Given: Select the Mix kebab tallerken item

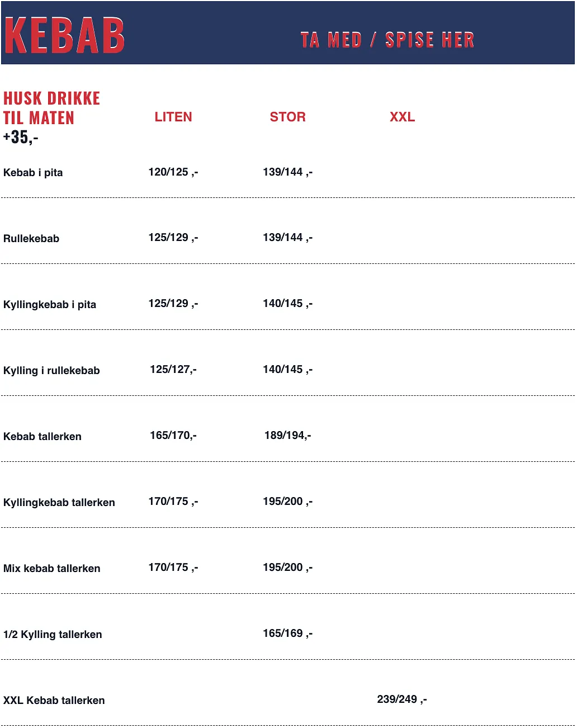Looking at the screenshot, I should [52, 569].
